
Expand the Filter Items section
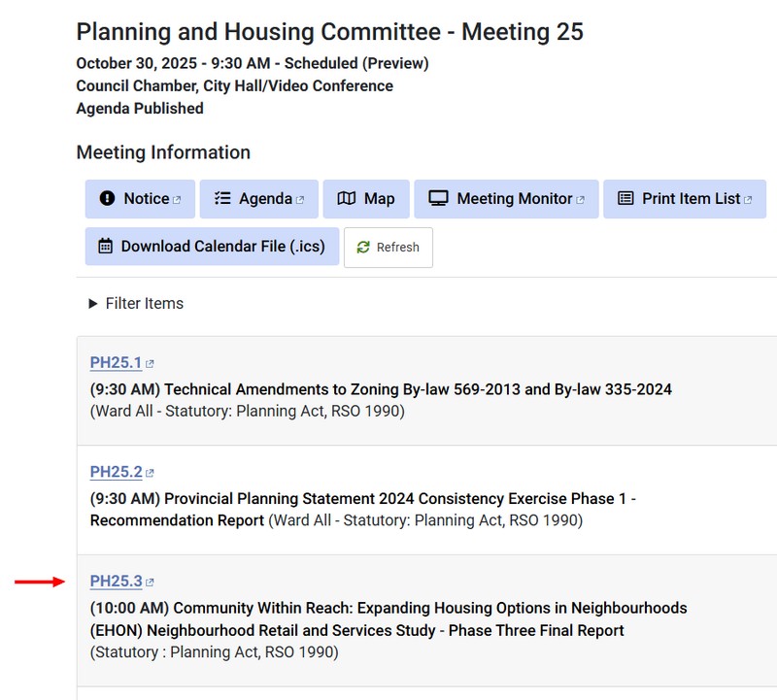(x=135, y=304)
